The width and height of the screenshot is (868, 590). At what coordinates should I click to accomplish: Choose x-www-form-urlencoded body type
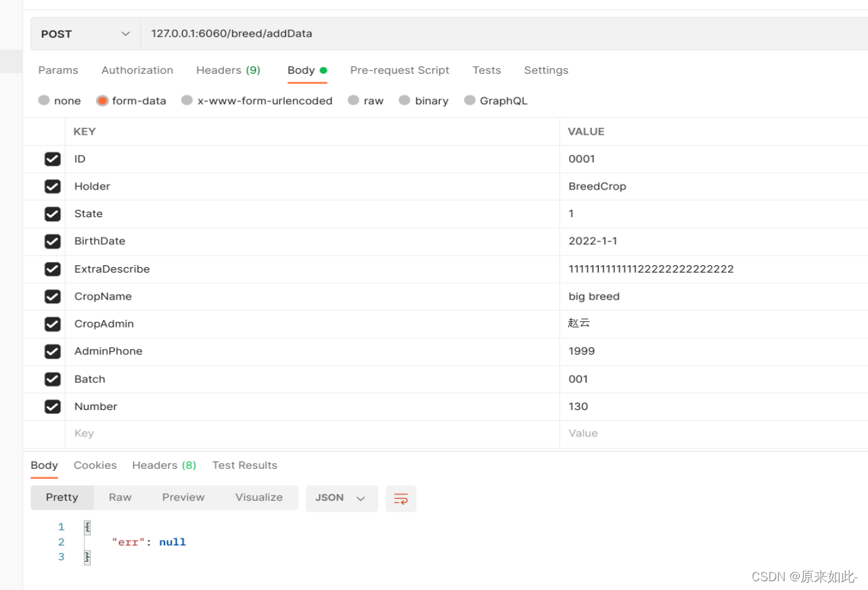click(187, 100)
